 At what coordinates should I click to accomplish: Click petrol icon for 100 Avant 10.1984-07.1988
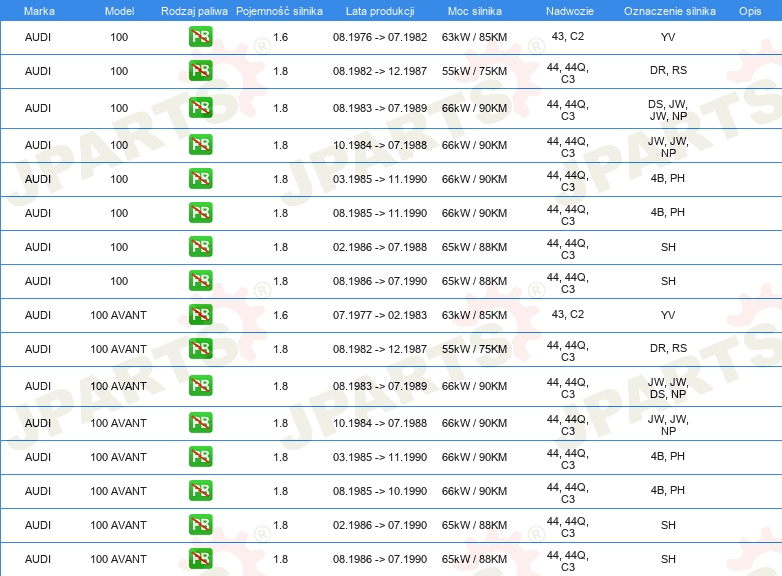200,422
